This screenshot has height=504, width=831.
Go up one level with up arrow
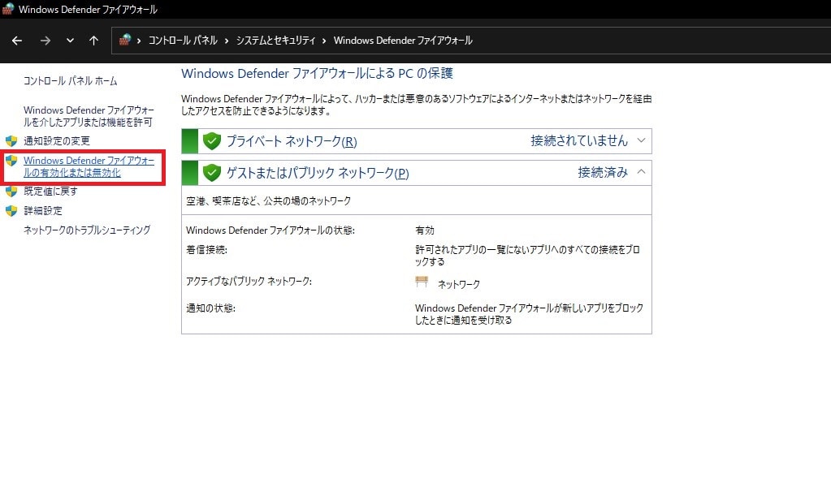93,41
